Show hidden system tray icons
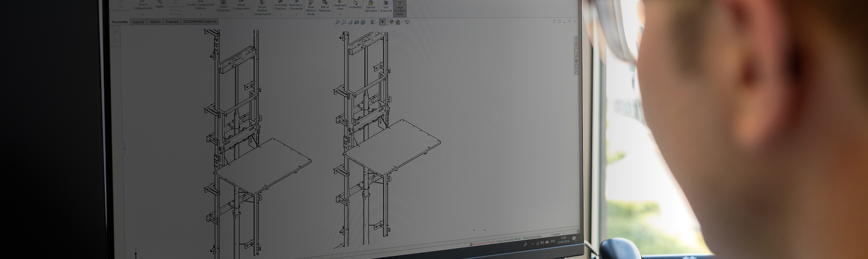The image size is (868, 259). pyautogui.click(x=533, y=244)
